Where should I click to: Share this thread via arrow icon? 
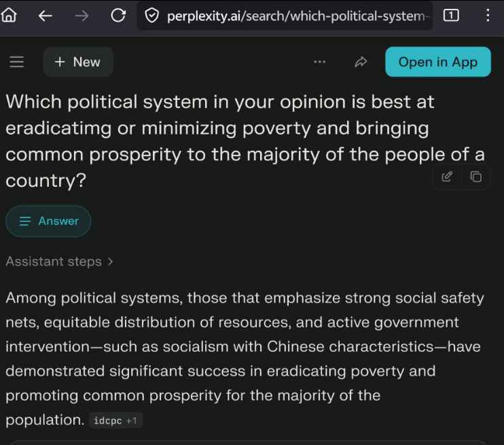click(x=361, y=62)
